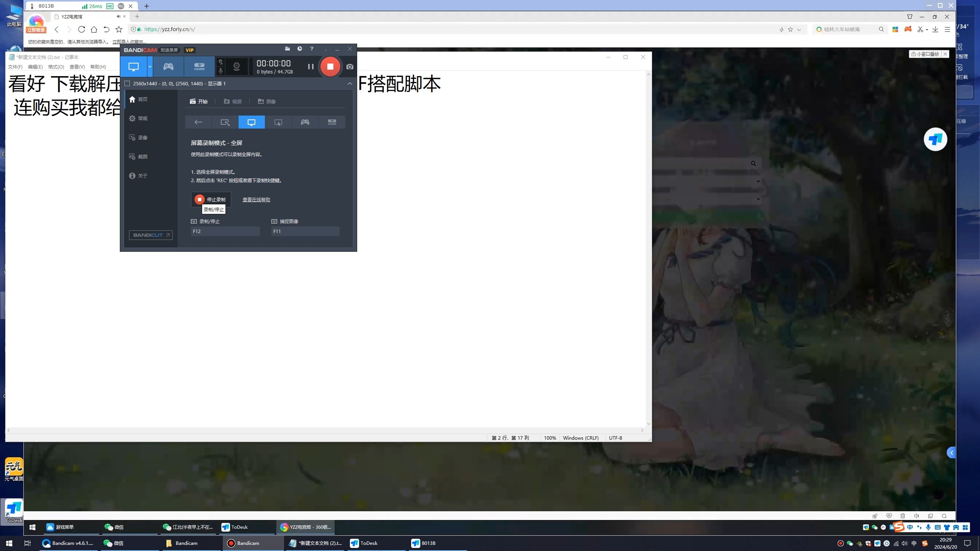980x551 pixels.
Task: Click 小窗口播放 button
Action: pos(925,54)
